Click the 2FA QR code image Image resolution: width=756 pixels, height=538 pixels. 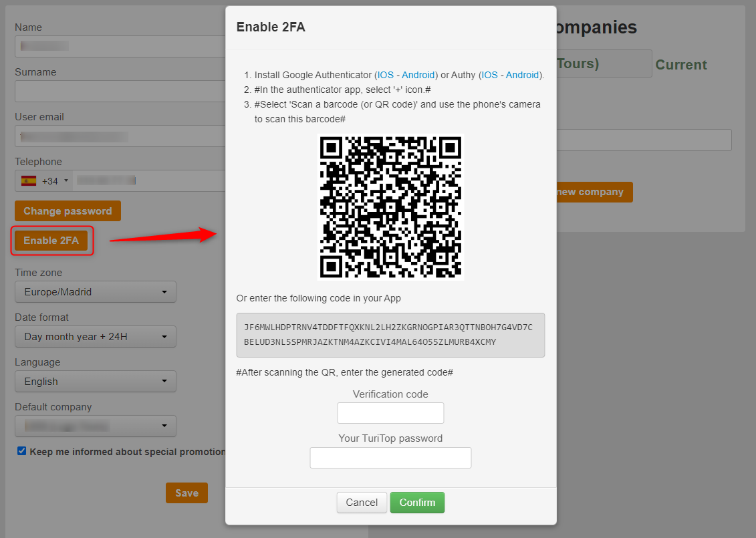pyautogui.click(x=390, y=207)
